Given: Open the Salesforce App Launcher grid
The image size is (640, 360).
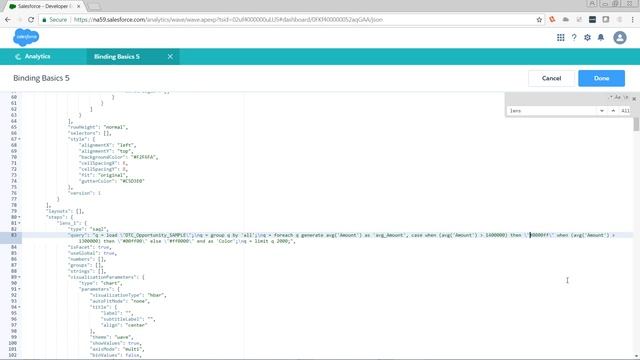Looking at the screenshot, I should point(560,38).
